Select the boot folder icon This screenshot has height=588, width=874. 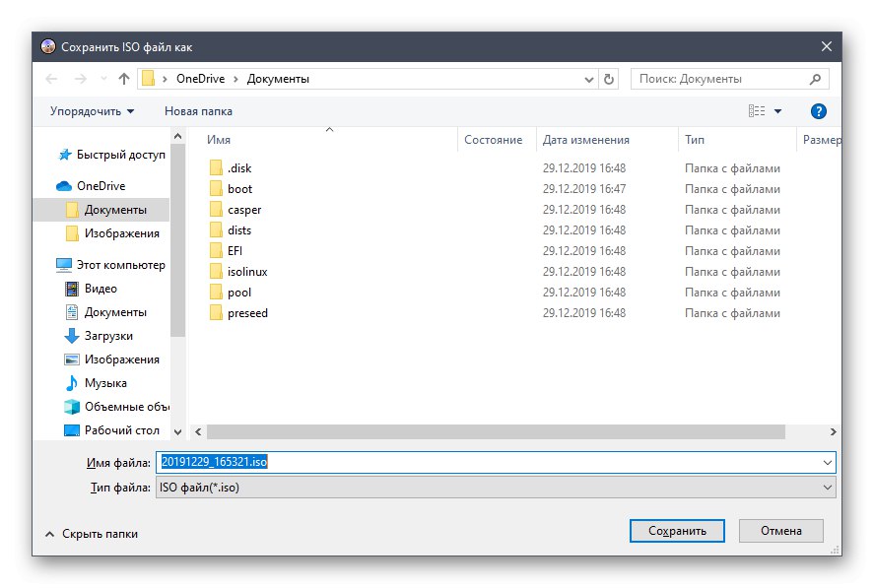(216, 188)
